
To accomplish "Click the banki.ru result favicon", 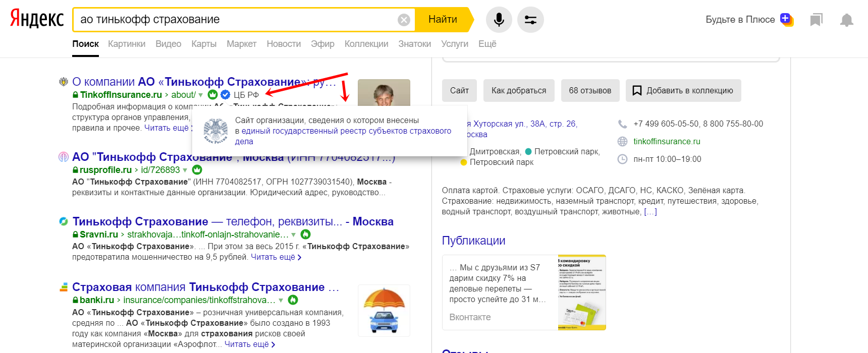I will (64, 287).
